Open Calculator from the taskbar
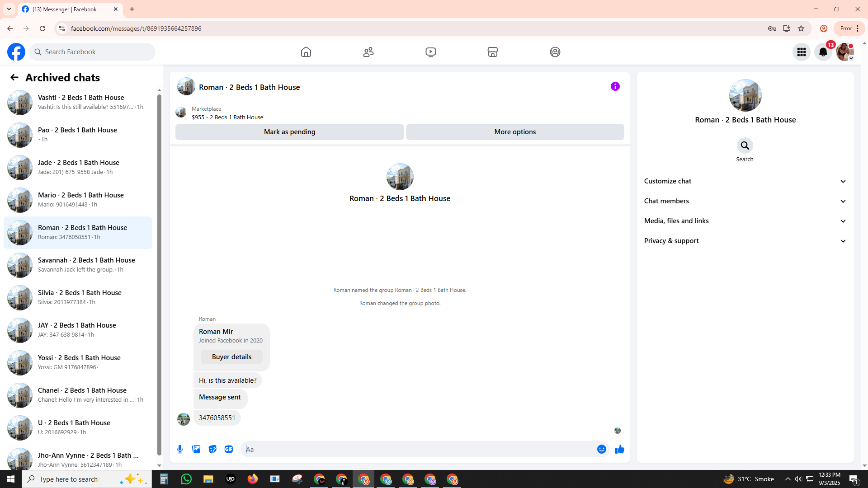868x488 pixels. pyautogui.click(x=164, y=479)
